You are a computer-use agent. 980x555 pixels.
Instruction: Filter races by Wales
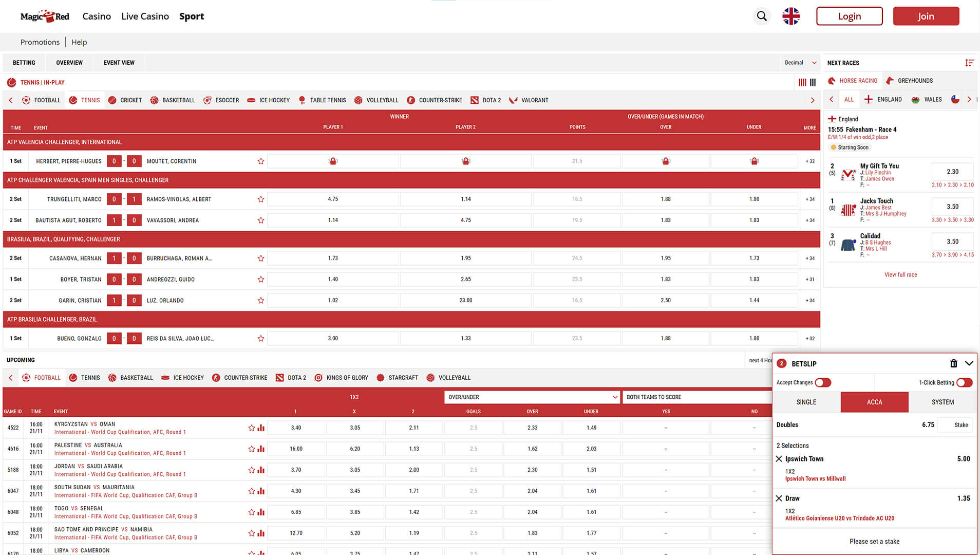(927, 100)
